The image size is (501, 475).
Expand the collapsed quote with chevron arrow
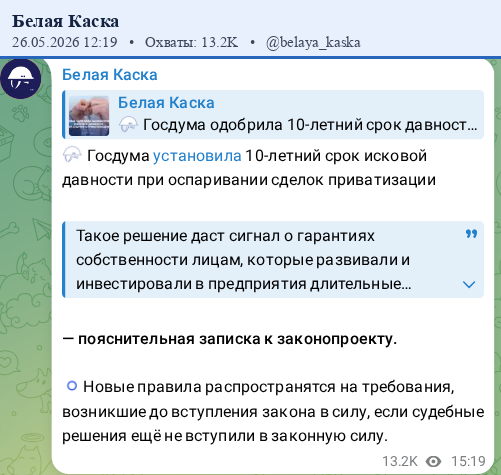469,284
